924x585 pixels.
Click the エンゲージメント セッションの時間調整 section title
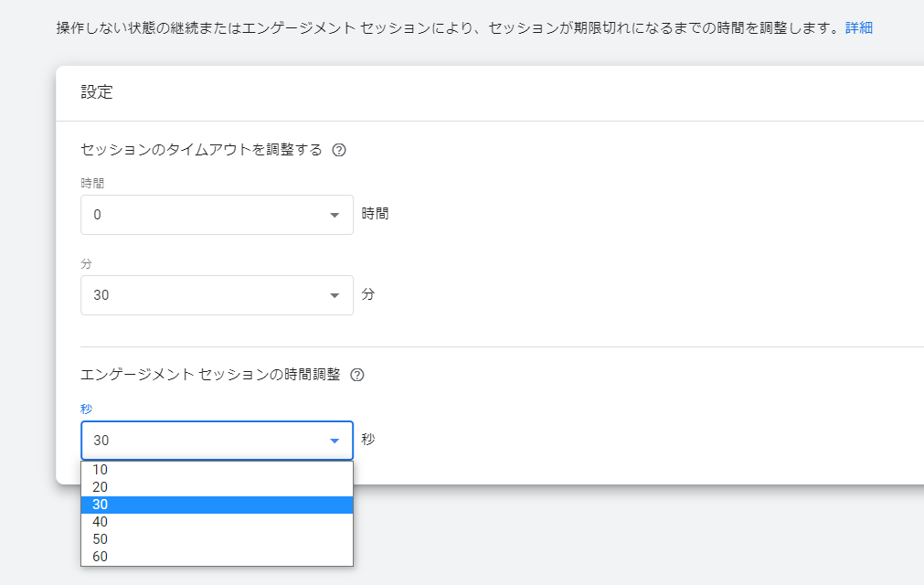click(x=210, y=374)
